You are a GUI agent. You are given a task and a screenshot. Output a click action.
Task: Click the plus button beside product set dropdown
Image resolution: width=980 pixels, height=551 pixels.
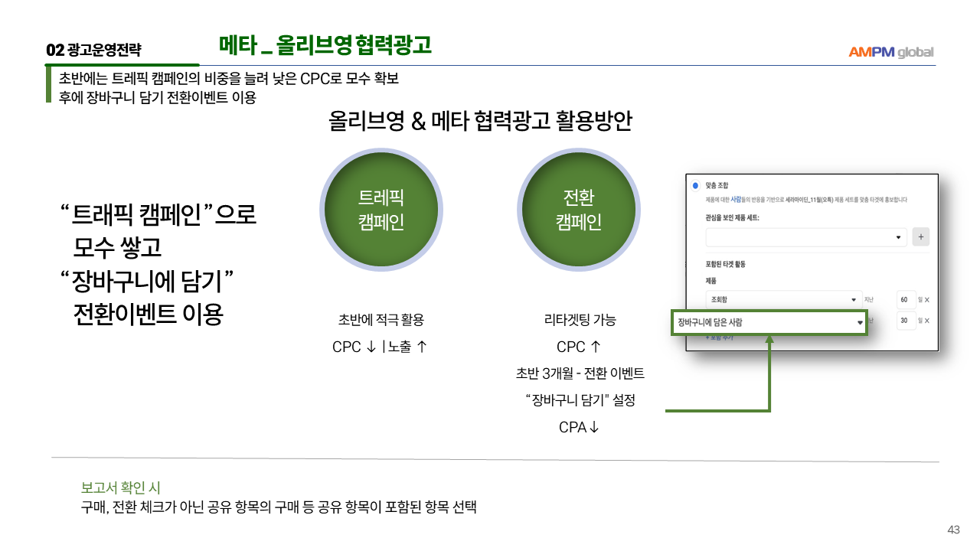tap(921, 237)
